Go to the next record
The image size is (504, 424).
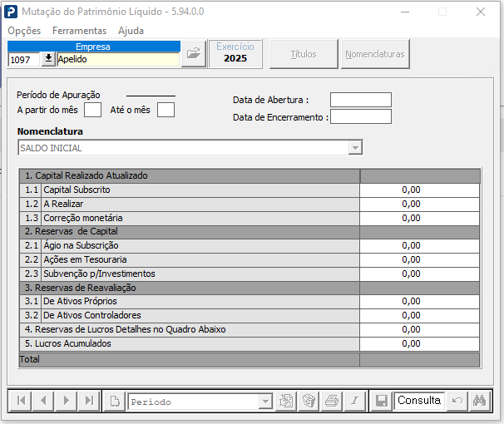click(x=64, y=401)
